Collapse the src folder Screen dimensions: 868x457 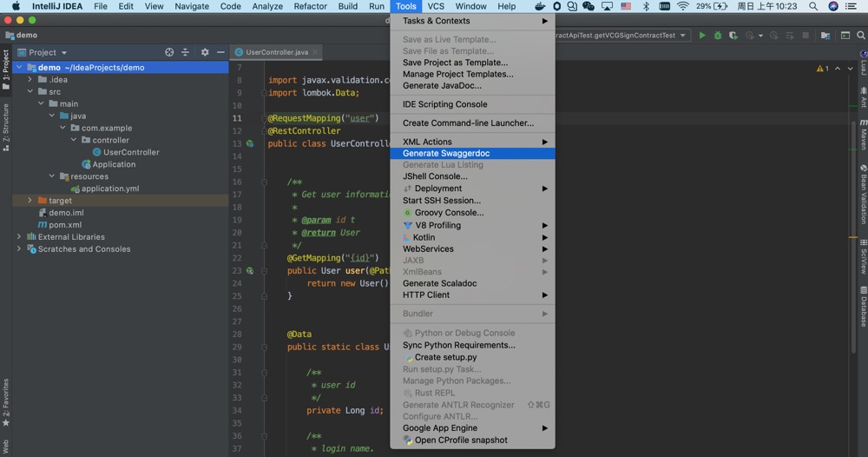[x=30, y=91]
